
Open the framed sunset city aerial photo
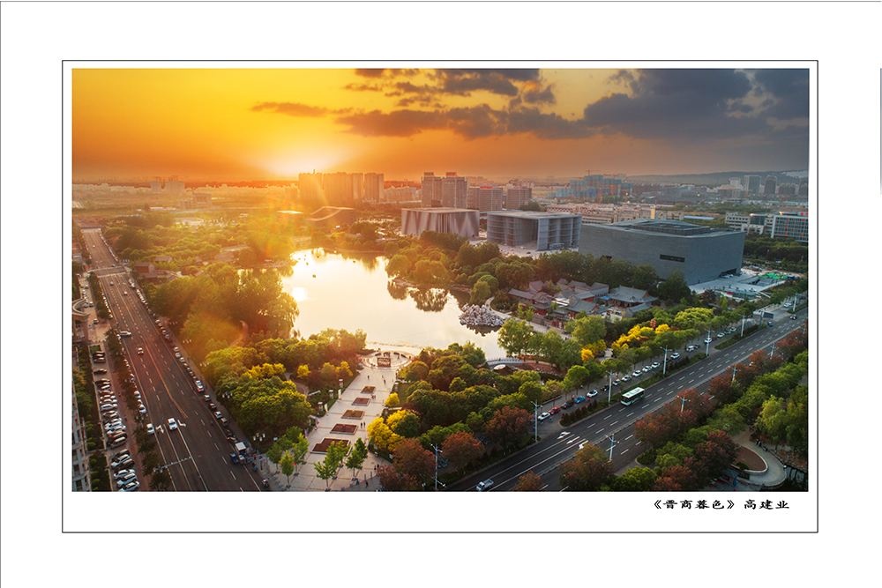[440, 280]
